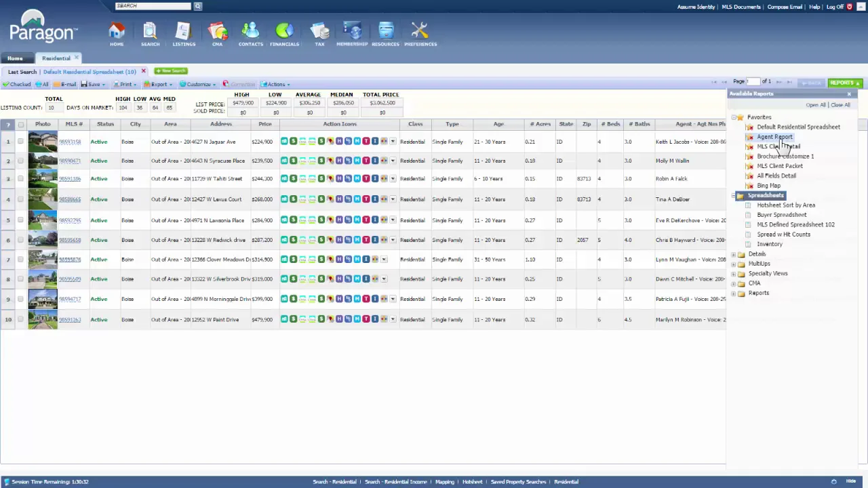The width and height of the screenshot is (868, 488).
Task: Check the box for listing row 10
Action: click(x=20, y=319)
